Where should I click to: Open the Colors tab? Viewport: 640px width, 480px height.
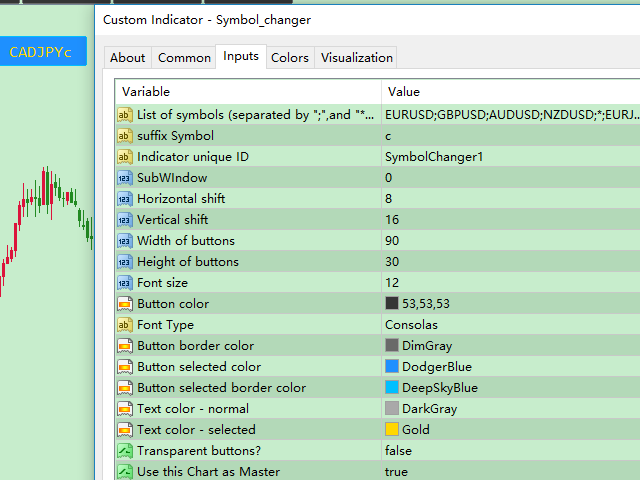point(290,58)
